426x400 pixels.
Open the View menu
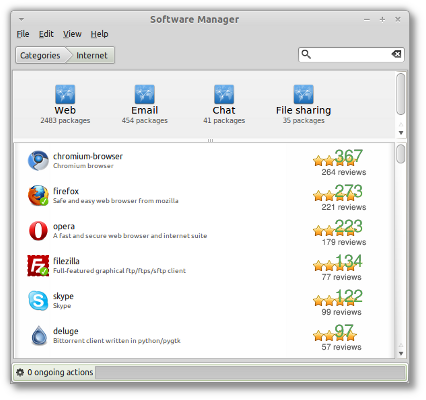pos(72,34)
